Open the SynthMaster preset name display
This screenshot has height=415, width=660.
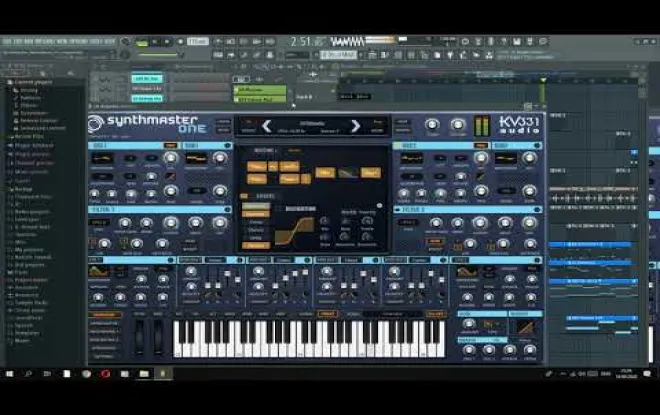pos(311,126)
